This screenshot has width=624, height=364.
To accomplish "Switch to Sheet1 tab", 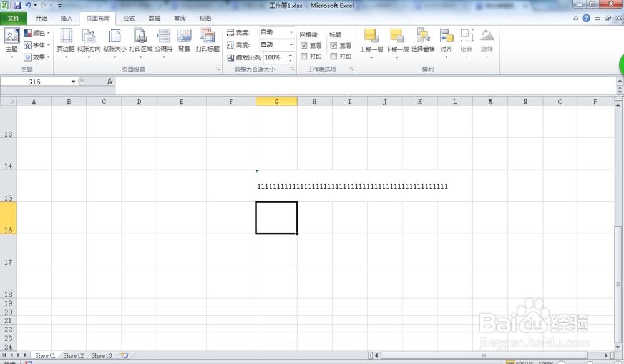I will click(x=45, y=356).
